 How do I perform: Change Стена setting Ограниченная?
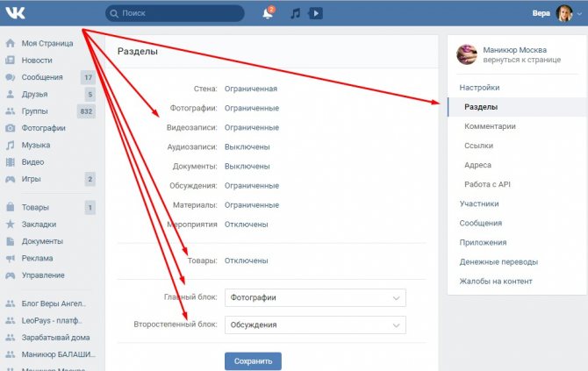(x=251, y=89)
